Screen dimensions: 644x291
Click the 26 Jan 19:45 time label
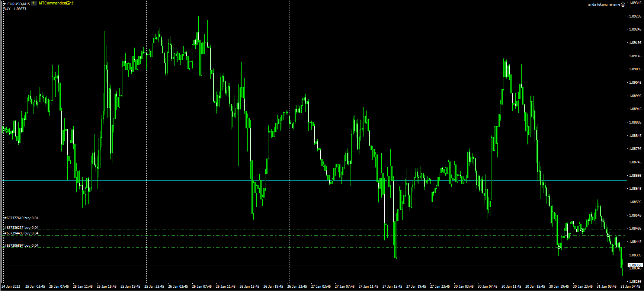tap(274, 287)
